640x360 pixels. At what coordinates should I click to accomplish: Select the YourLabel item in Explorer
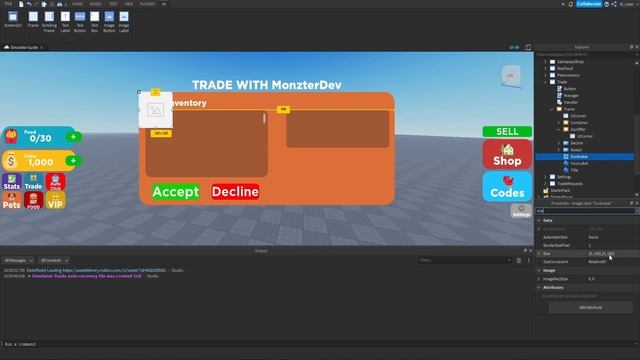(x=579, y=163)
